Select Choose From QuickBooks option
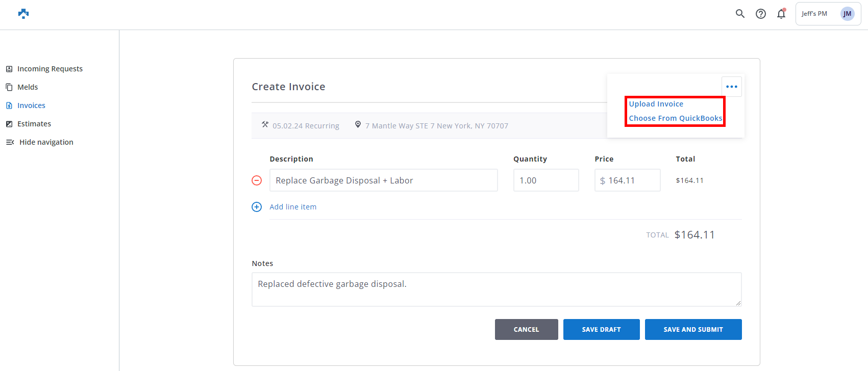This screenshot has width=868, height=371. tap(675, 118)
